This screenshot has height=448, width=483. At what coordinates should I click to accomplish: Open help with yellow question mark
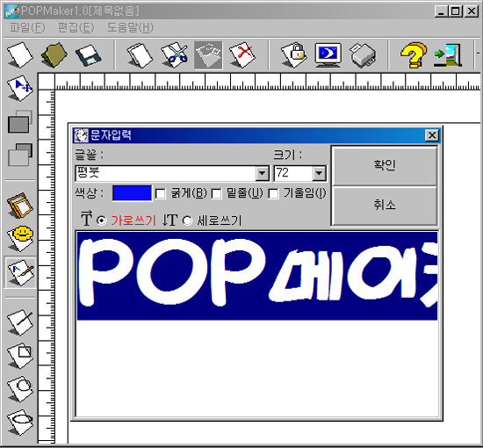(x=414, y=55)
